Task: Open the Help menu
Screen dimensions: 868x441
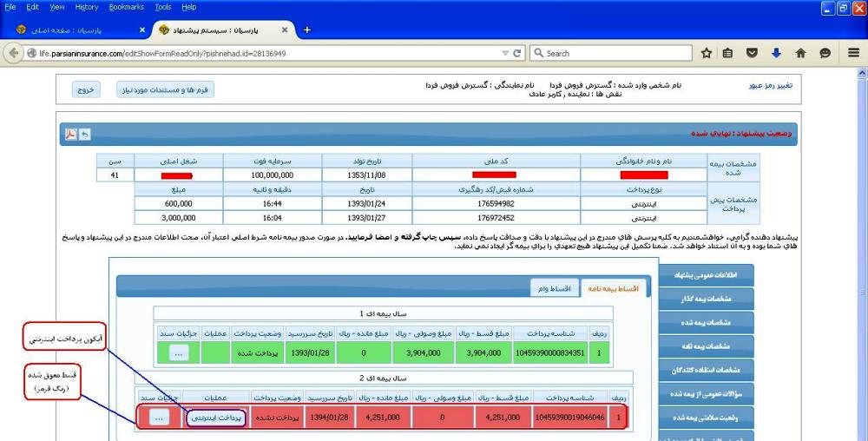Action: tap(188, 7)
